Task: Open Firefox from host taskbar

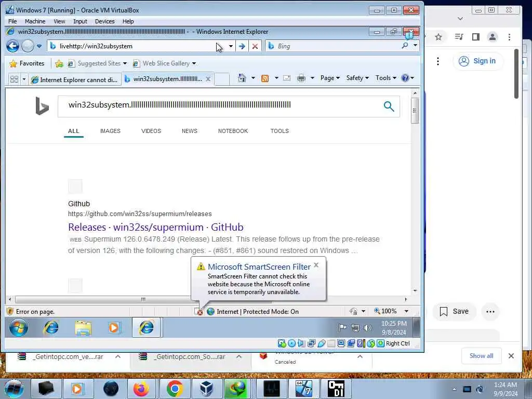Action: click(141, 389)
